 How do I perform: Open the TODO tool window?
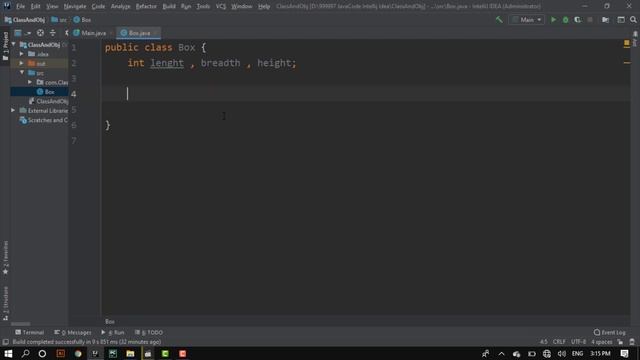pos(149,332)
